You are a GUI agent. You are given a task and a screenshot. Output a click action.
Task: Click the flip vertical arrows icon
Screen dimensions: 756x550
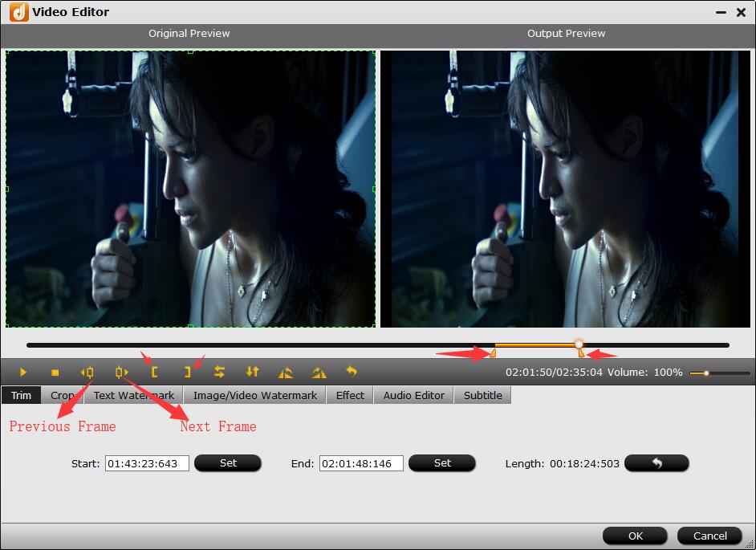253,373
